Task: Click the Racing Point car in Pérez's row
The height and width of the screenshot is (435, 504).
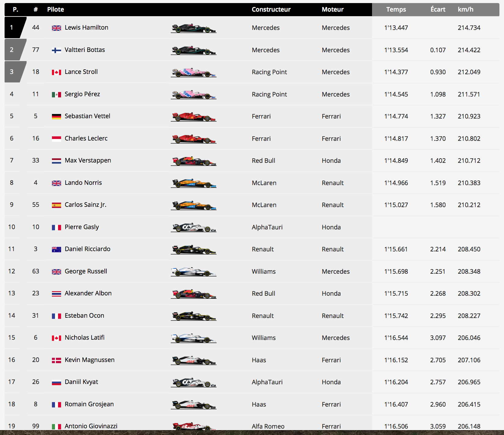Action: coord(194,95)
